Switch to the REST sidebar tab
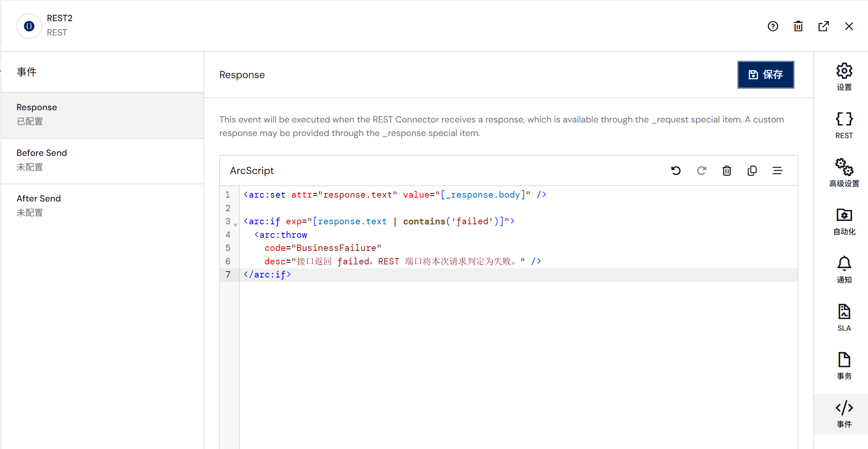The image size is (868, 449). 844,125
